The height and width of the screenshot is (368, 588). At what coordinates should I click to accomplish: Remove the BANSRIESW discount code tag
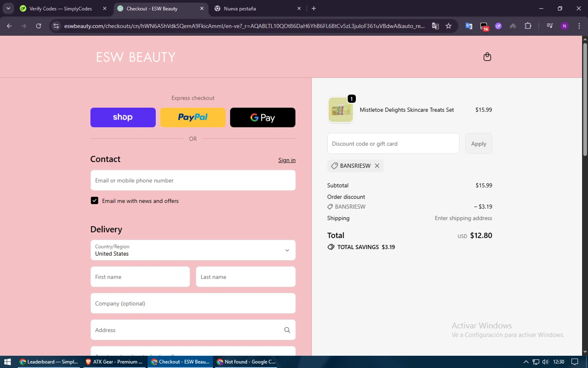377,166
